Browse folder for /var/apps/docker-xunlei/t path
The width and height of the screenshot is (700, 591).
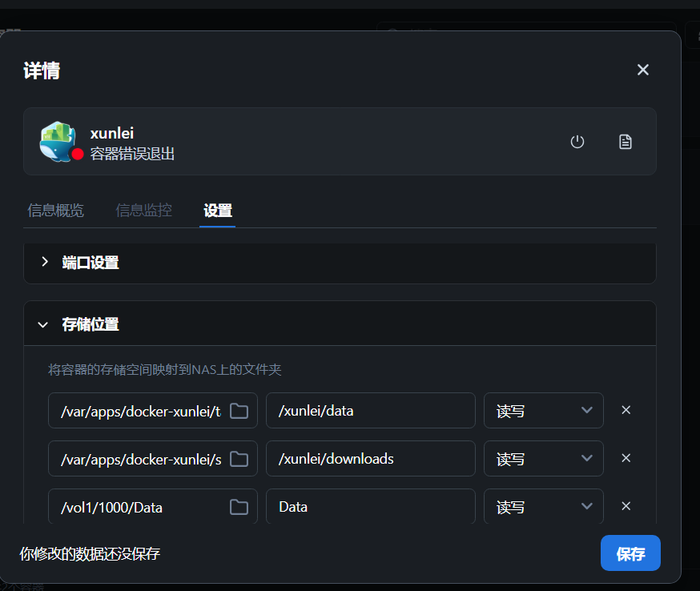[x=239, y=411]
